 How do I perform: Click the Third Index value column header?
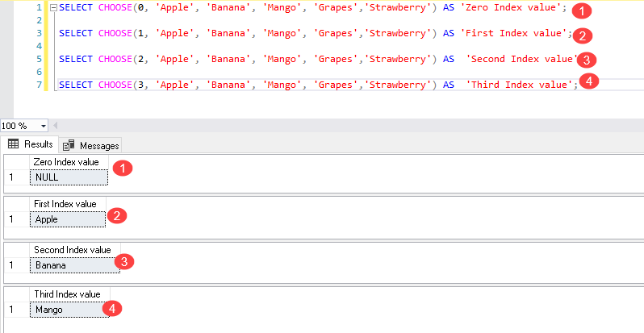[67, 294]
